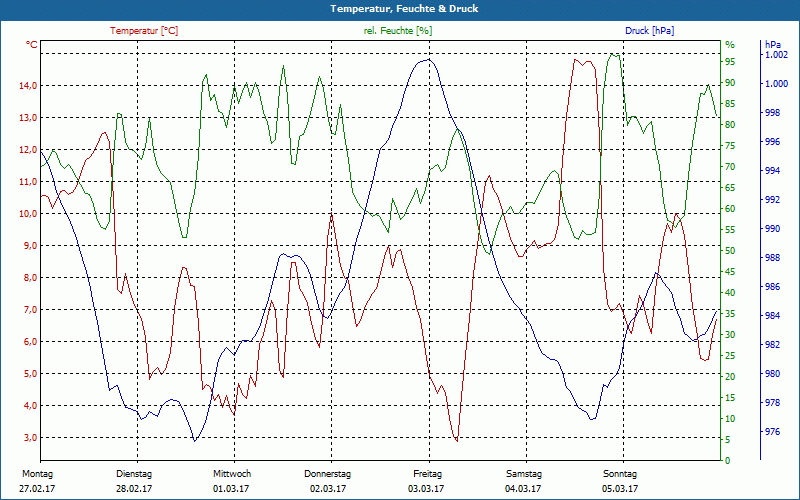Click the 'Sonntag' day label
800x500 pixels.
tap(620, 474)
